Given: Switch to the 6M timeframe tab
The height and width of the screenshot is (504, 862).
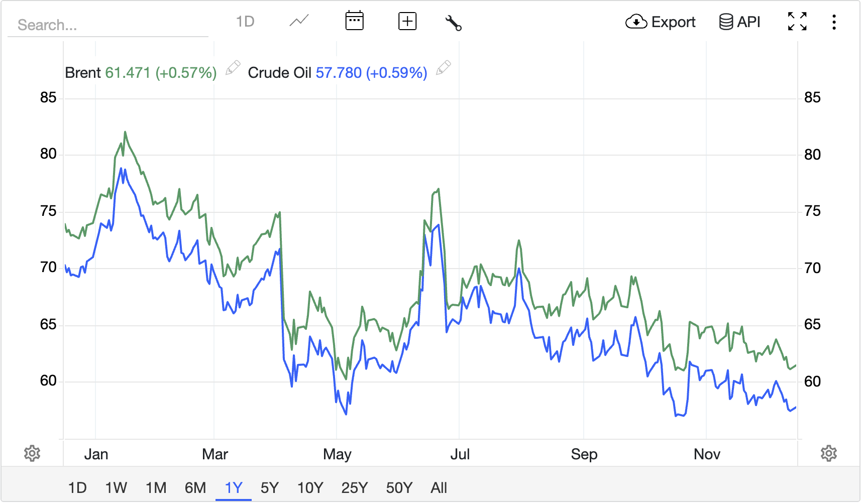Looking at the screenshot, I should tap(195, 487).
